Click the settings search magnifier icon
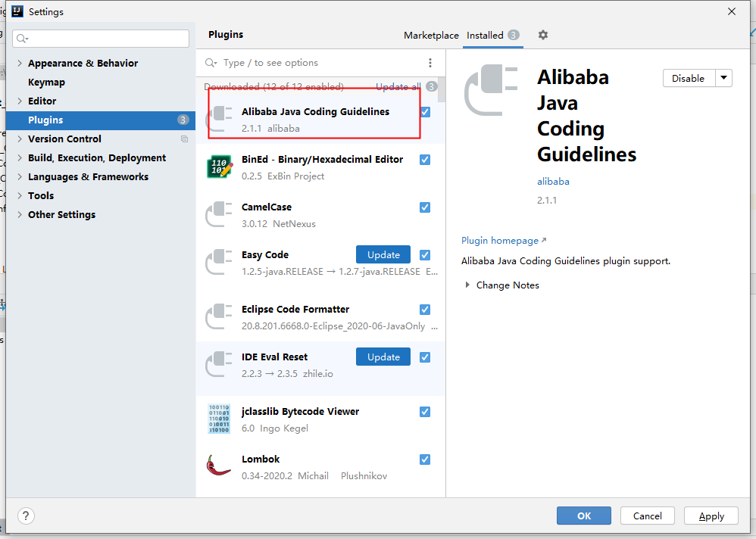The width and height of the screenshot is (756, 539). point(22,39)
